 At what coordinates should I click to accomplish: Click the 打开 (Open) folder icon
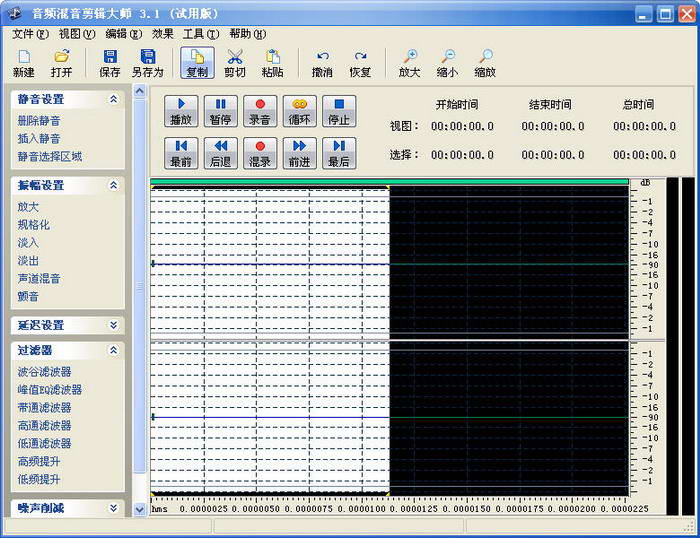coord(62,57)
